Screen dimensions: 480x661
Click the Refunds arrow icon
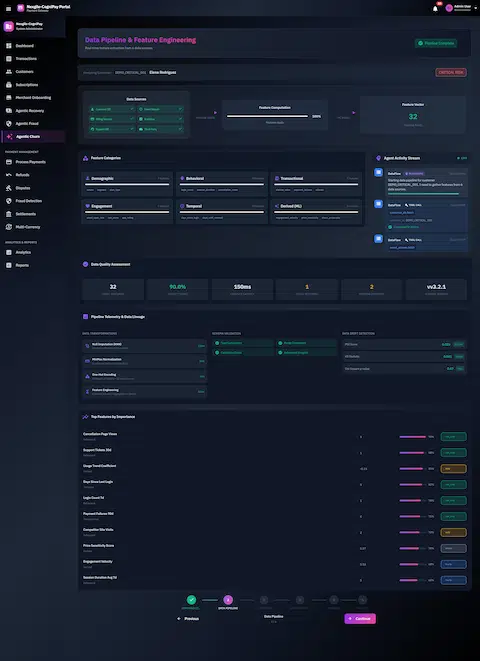pyautogui.click(x=9, y=175)
